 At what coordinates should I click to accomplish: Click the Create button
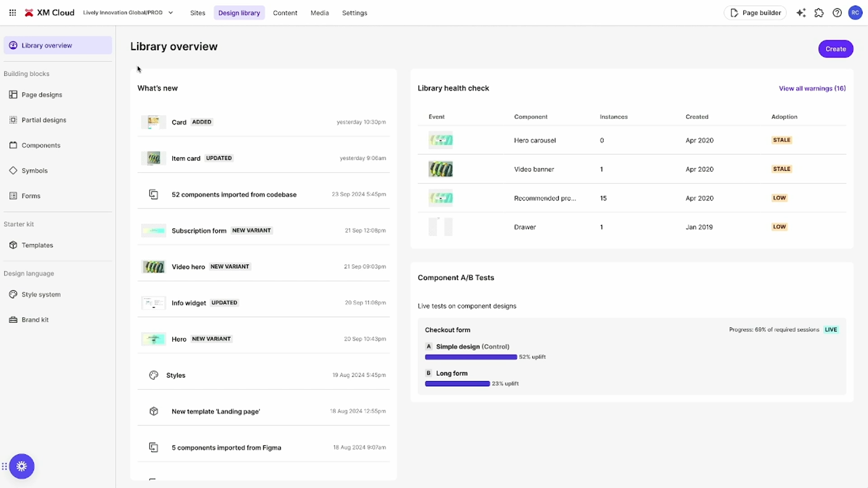[835, 49]
